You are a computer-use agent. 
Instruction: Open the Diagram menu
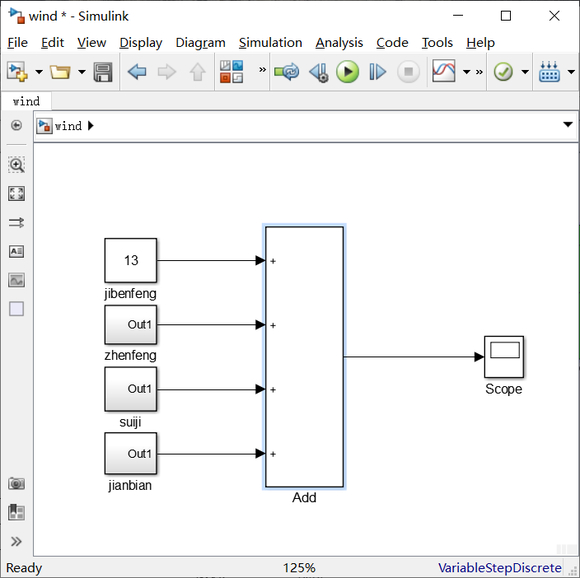pyautogui.click(x=200, y=43)
